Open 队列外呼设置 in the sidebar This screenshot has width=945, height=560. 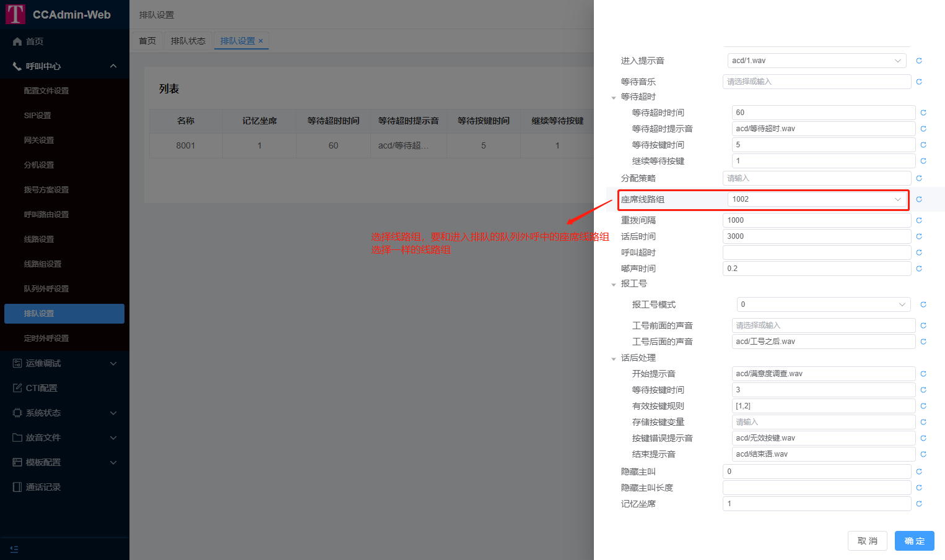tap(46, 289)
